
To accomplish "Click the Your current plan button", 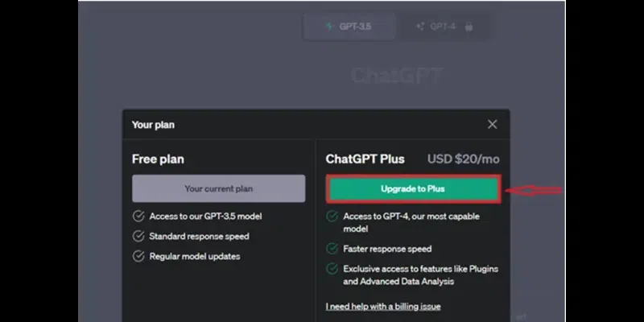I will tap(218, 188).
